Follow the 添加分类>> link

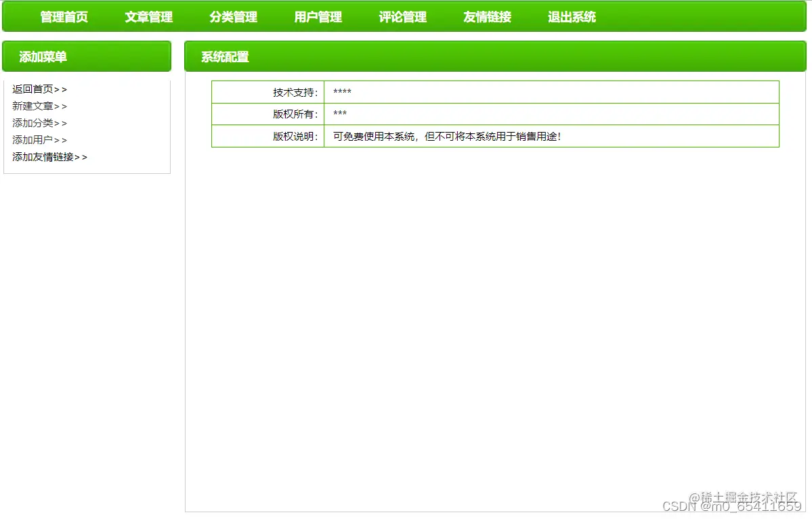[x=40, y=123]
